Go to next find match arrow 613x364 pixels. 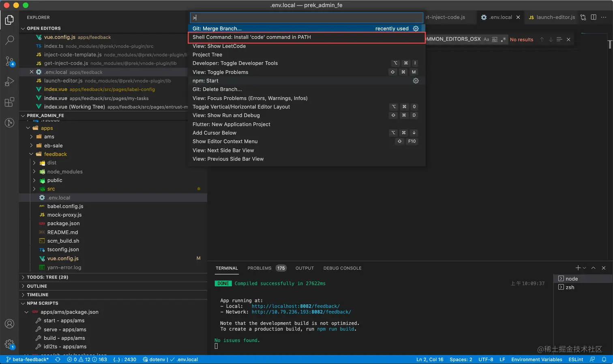coord(551,39)
